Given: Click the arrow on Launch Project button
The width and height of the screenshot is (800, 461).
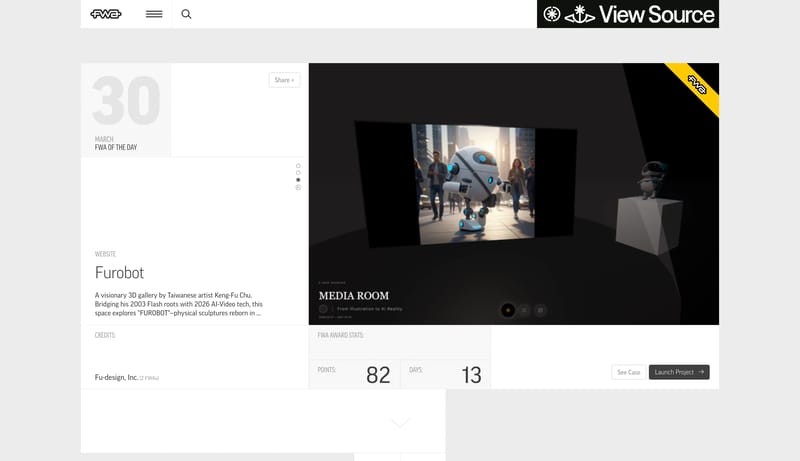Looking at the screenshot, I should coord(702,372).
